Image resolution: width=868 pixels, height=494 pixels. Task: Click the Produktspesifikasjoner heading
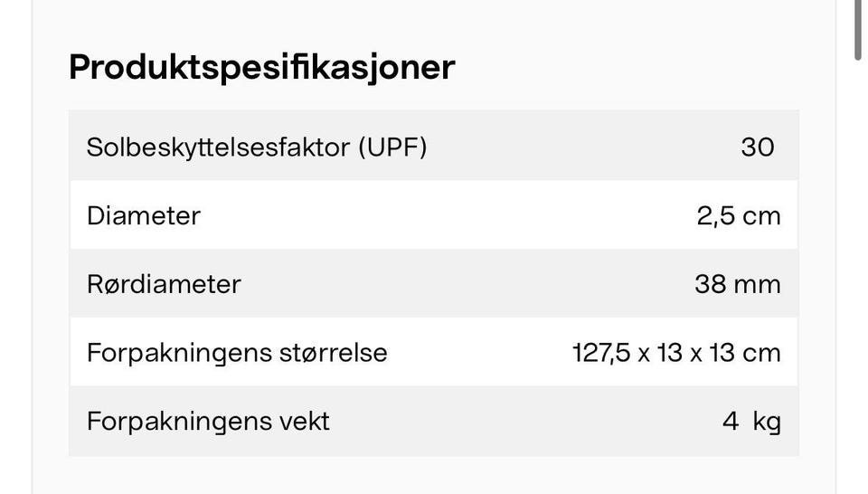coord(261,69)
